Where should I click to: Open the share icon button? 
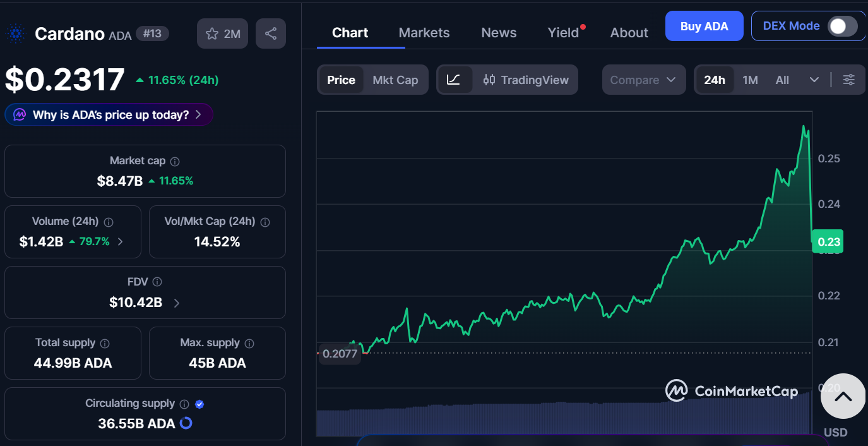click(271, 33)
